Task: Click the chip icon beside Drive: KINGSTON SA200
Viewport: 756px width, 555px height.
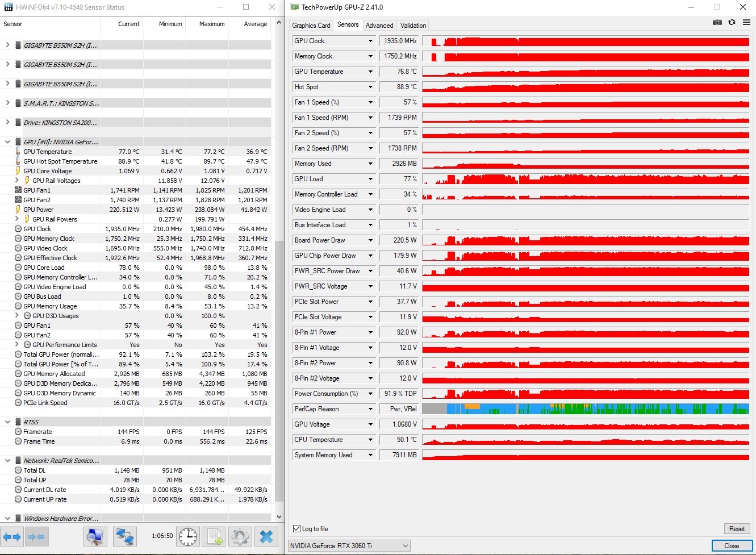Action: (x=18, y=123)
